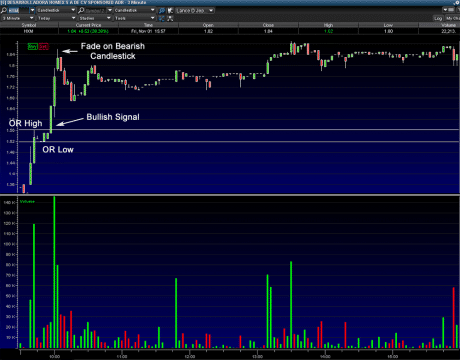Open the 3 Minute interval dropdown
Screen dimensions: 460x360
(18, 18)
